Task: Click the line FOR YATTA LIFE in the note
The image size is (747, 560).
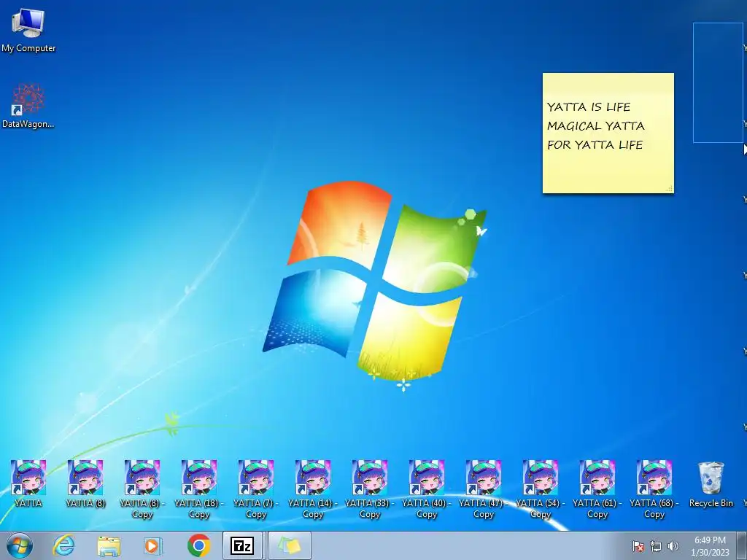Action: tap(595, 145)
